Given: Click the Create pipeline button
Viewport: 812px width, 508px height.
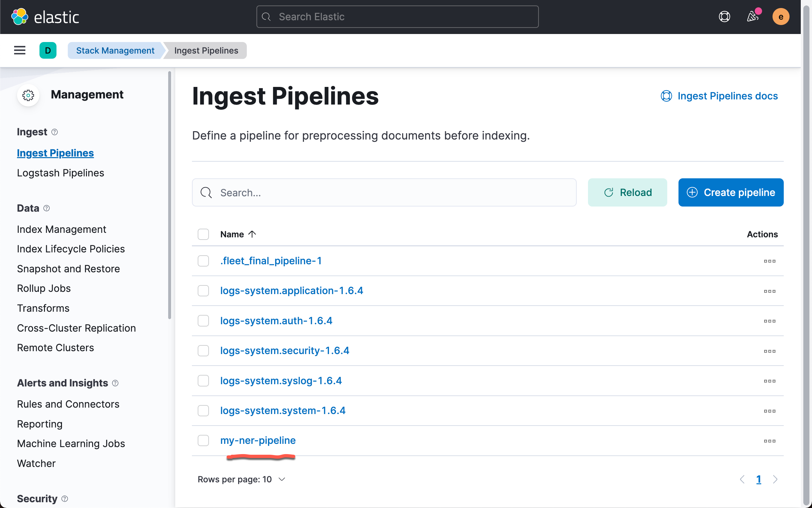Looking at the screenshot, I should coord(730,192).
